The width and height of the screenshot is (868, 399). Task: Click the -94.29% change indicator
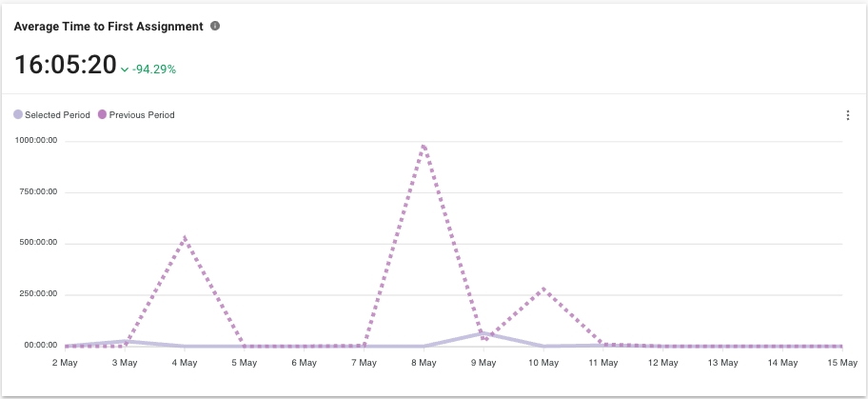pos(153,70)
